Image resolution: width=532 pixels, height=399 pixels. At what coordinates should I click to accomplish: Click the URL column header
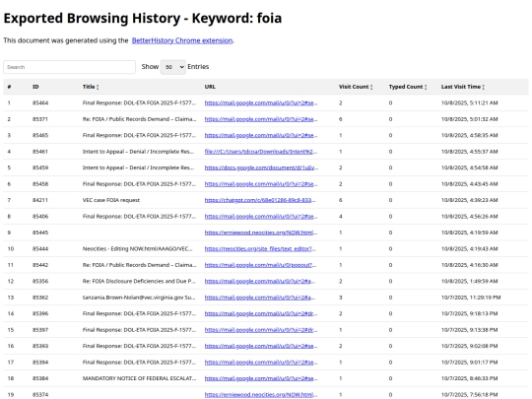pos(210,87)
